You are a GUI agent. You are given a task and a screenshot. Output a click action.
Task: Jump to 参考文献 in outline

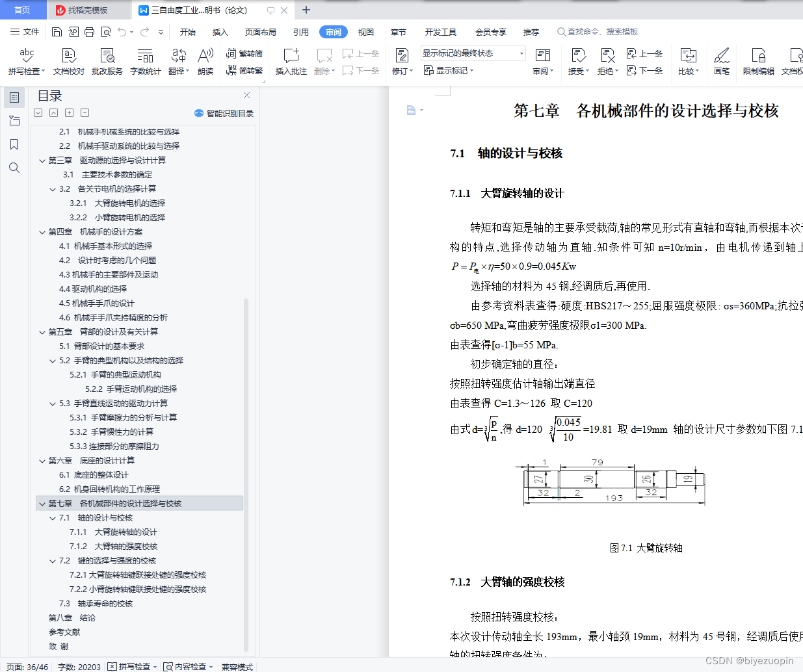click(64, 632)
